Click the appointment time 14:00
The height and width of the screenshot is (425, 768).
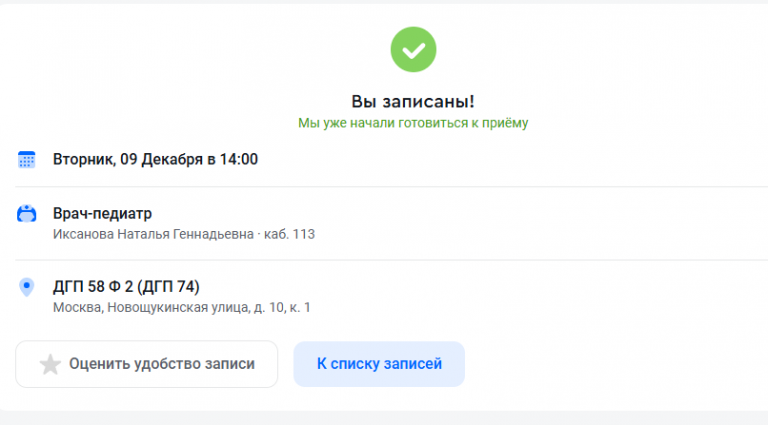point(239,160)
